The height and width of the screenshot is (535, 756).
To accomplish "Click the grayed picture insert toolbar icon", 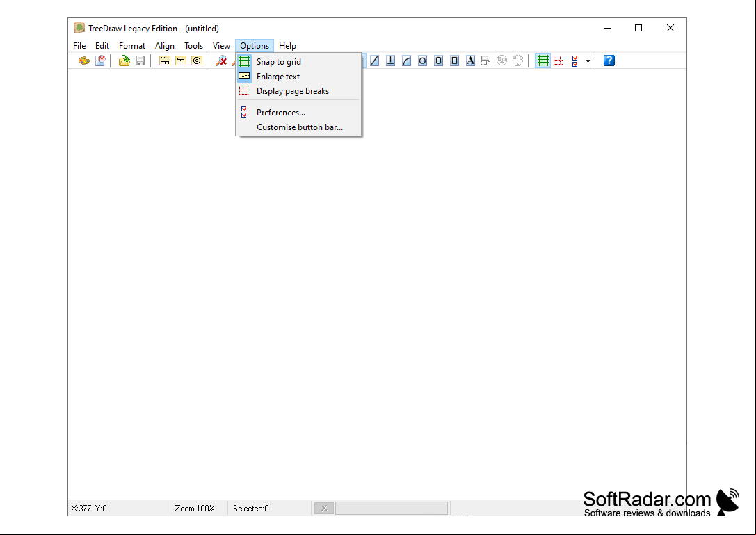I will tap(502, 61).
